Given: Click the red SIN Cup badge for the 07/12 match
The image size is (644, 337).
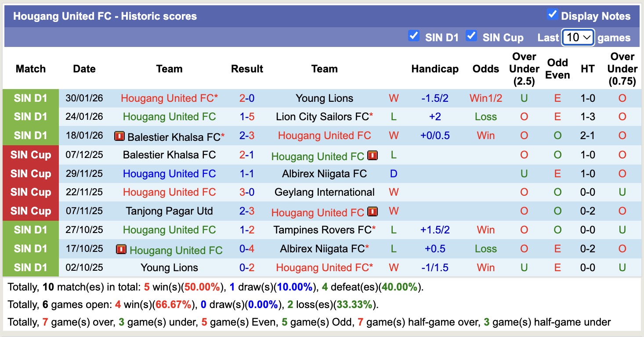Looking at the screenshot, I should (x=30, y=154).
